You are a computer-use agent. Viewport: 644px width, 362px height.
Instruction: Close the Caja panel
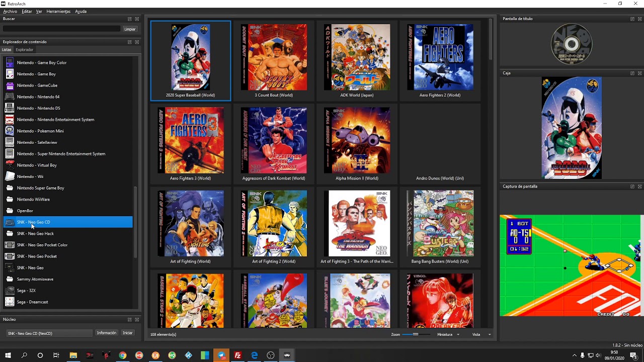tap(640, 73)
